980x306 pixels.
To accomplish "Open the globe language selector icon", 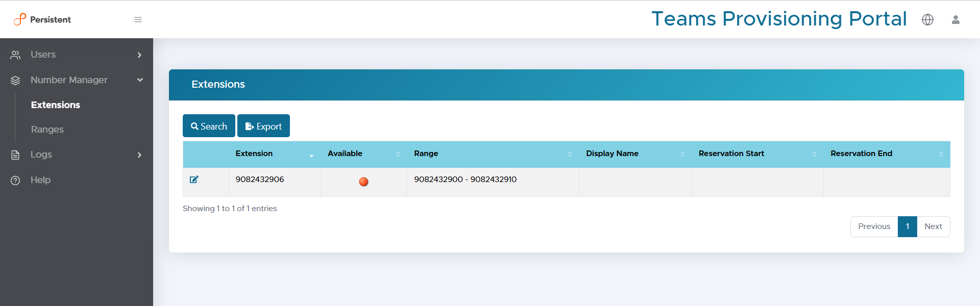I will 927,19.
